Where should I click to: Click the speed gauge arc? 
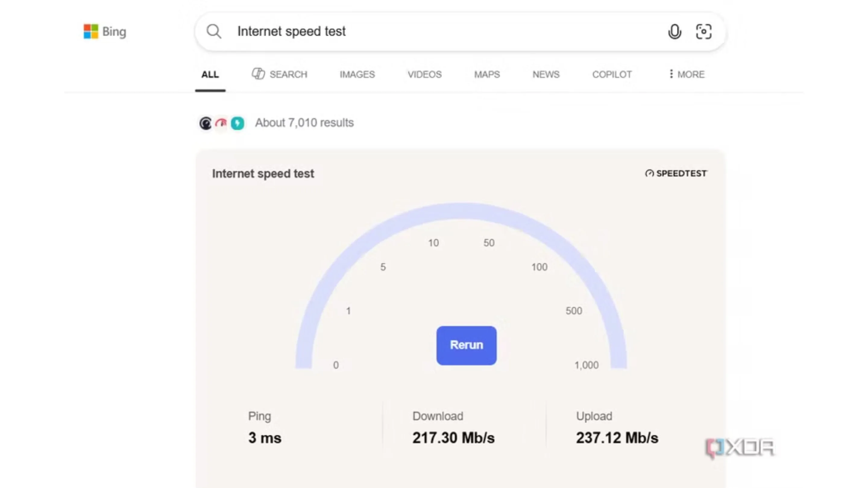coord(461,211)
